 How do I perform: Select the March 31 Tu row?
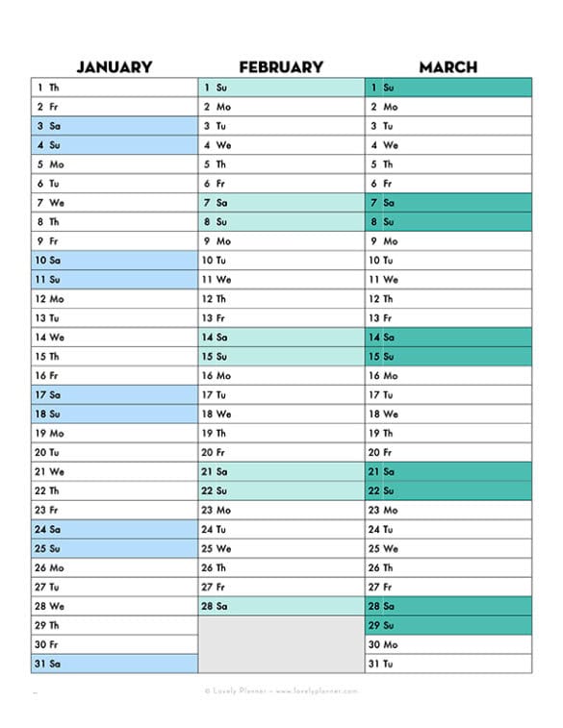click(448, 664)
